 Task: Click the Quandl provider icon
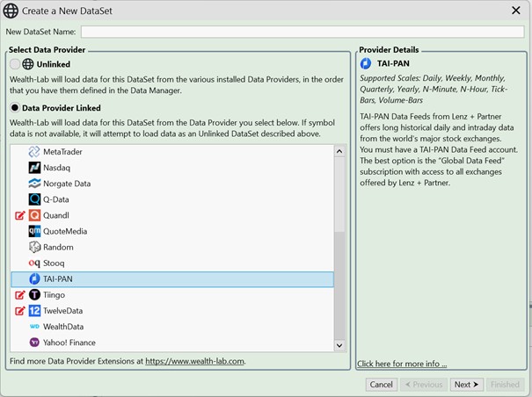[34, 215]
